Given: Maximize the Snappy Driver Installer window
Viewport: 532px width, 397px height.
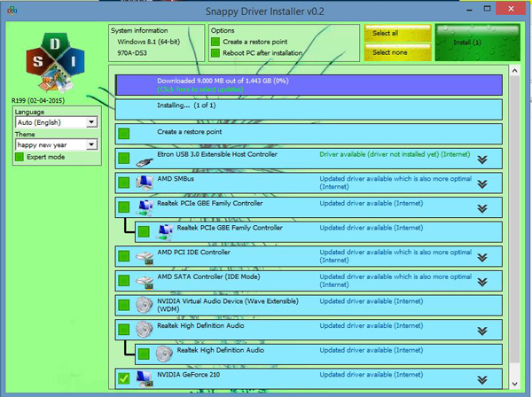Looking at the screenshot, I should pos(487,9).
